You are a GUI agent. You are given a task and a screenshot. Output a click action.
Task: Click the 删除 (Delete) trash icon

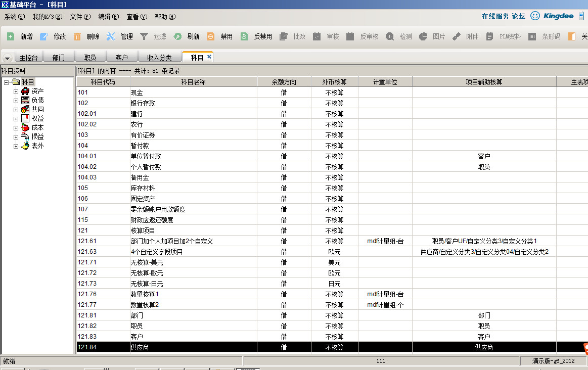[x=77, y=36]
